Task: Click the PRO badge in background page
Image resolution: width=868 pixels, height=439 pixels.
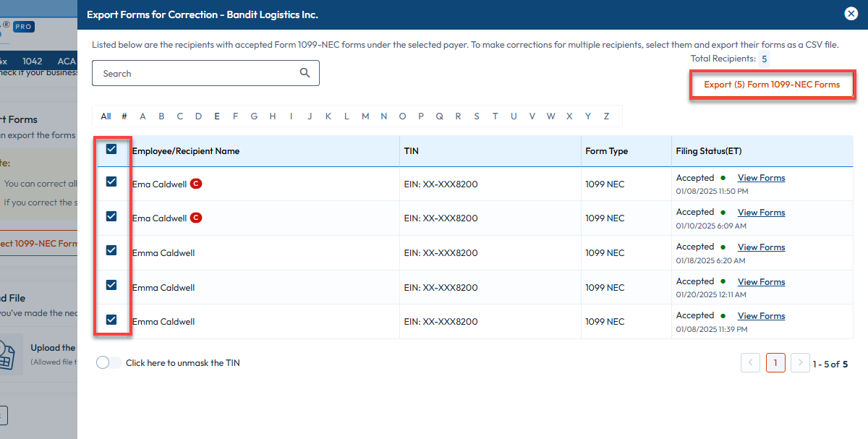Action: (22, 27)
